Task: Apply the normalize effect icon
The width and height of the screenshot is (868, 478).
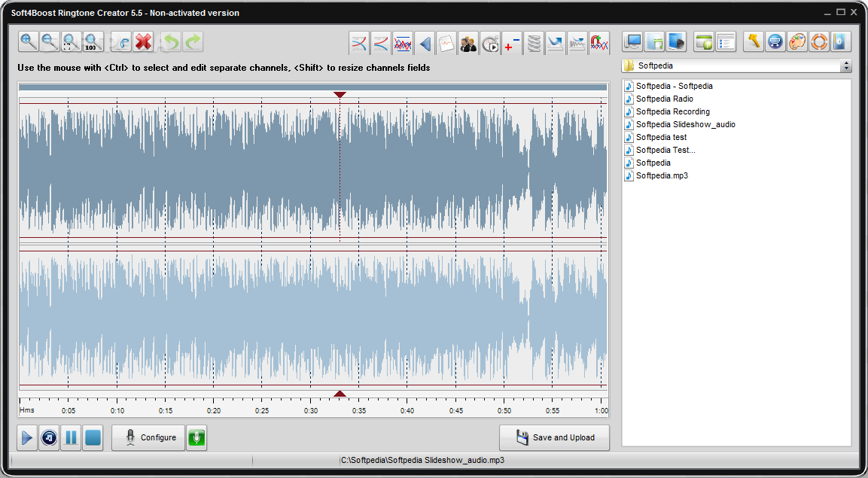Action: pyautogui.click(x=403, y=43)
